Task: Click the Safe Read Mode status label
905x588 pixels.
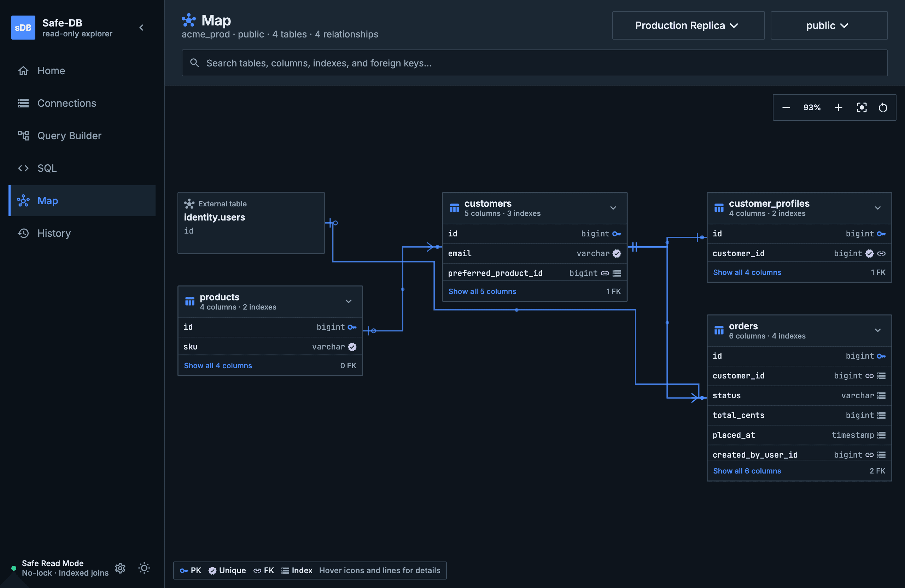Action: pos(52,563)
